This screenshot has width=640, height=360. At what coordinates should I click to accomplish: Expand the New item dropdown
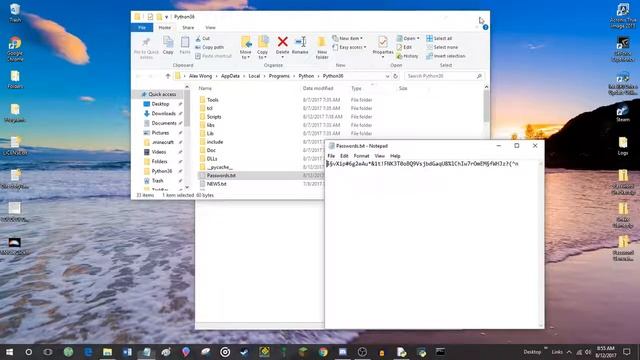[x=347, y=38]
